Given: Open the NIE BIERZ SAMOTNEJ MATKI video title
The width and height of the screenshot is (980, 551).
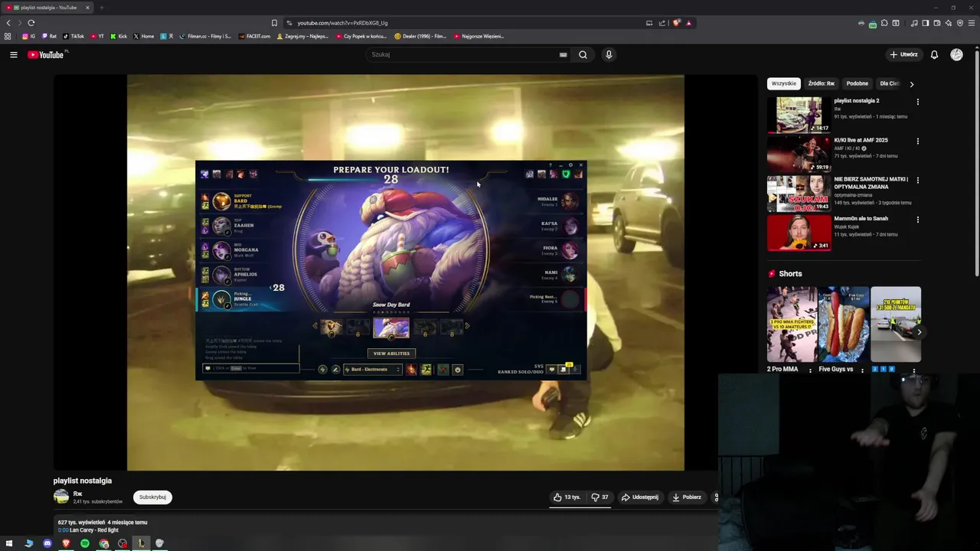Looking at the screenshot, I should (x=871, y=183).
